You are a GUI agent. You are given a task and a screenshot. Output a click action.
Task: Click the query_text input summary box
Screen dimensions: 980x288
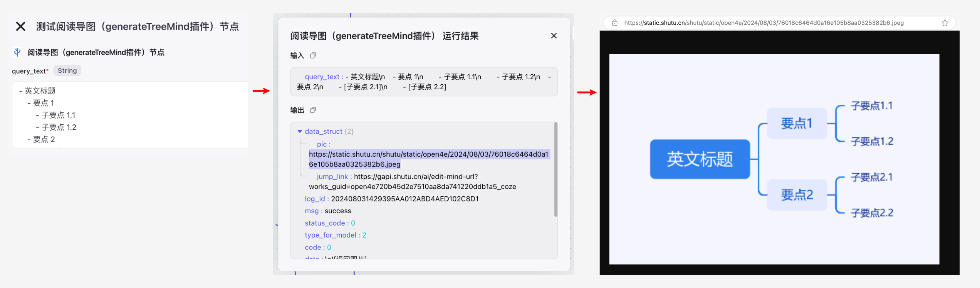(x=424, y=82)
